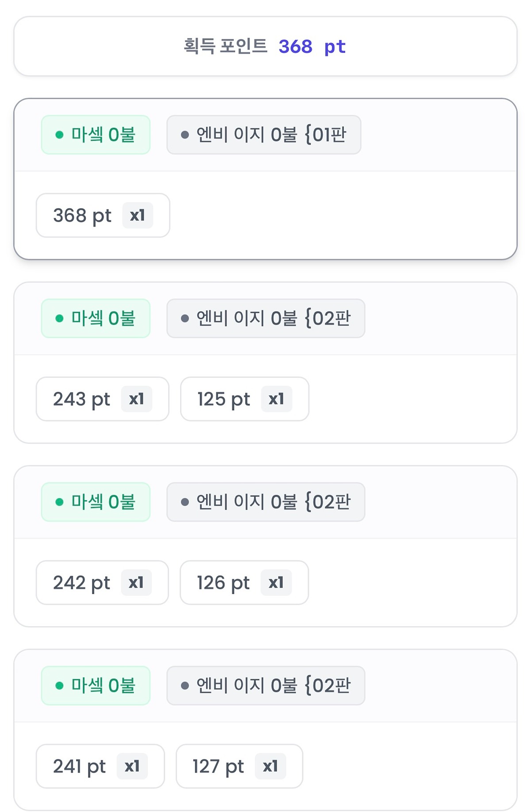Click x1 count badge beside 125 pt
Screen dimensions: 531x812
pos(277,399)
